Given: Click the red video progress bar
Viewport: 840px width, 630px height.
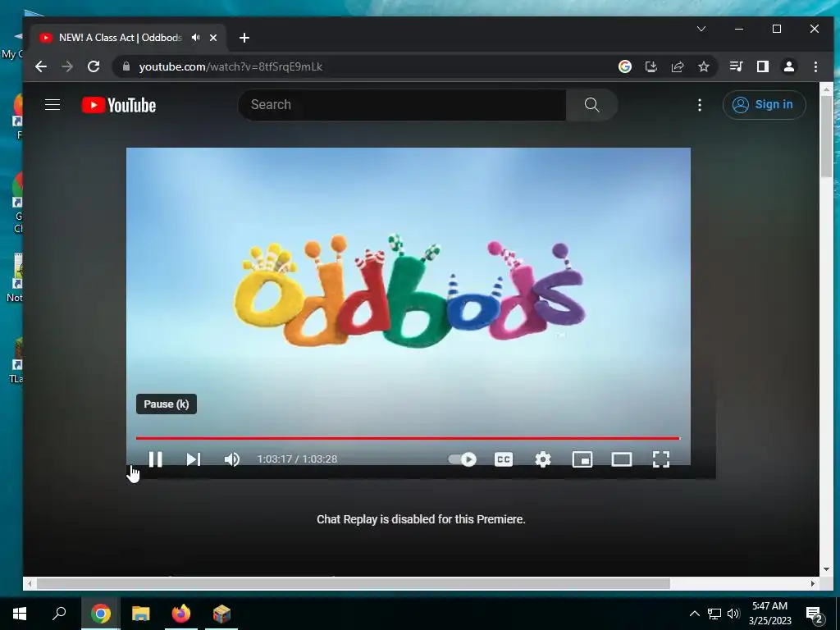Looking at the screenshot, I should pos(408,438).
